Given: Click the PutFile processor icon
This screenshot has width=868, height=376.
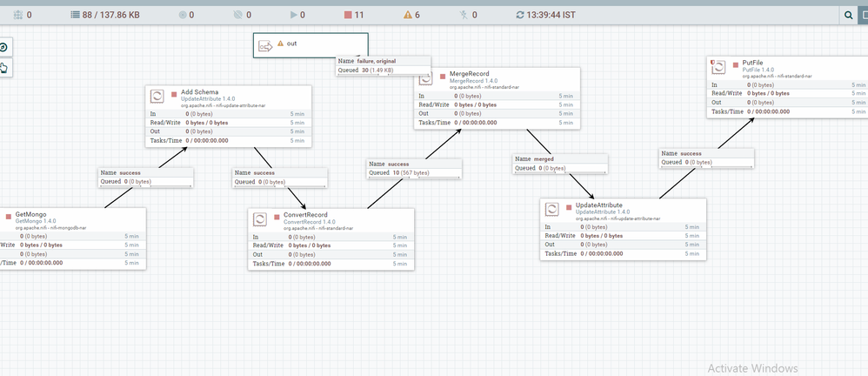Looking at the screenshot, I should 721,70.
